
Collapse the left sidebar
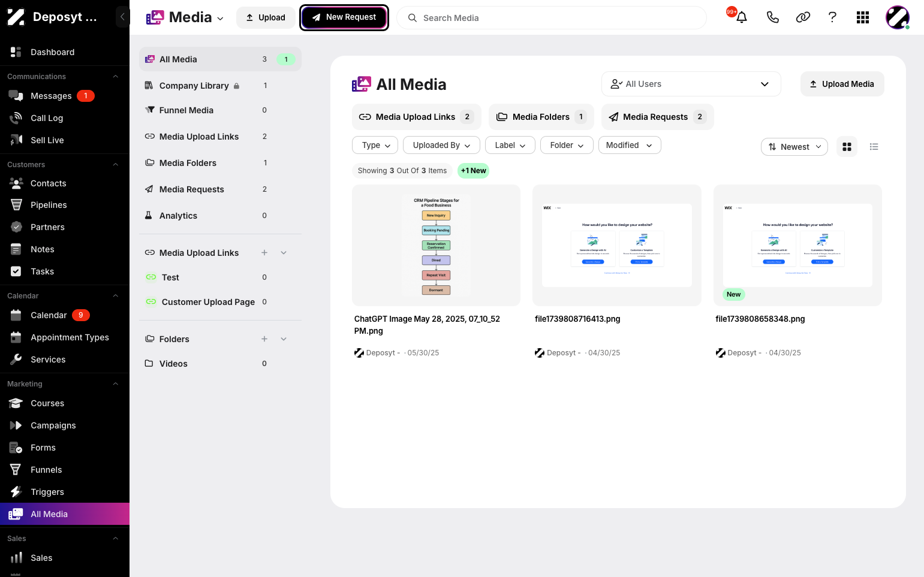coord(122,17)
